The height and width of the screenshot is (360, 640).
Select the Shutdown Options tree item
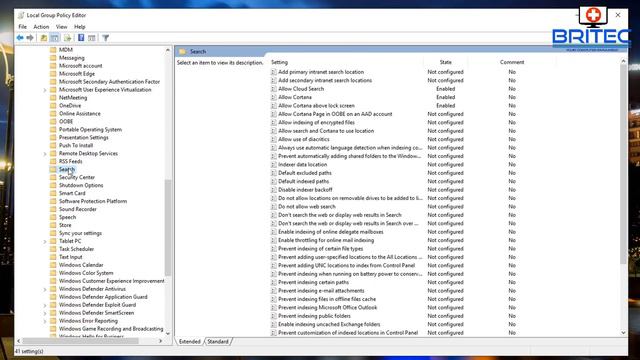(x=81, y=185)
